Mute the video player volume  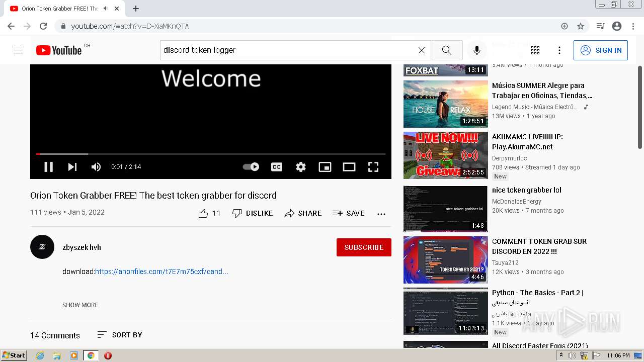96,167
